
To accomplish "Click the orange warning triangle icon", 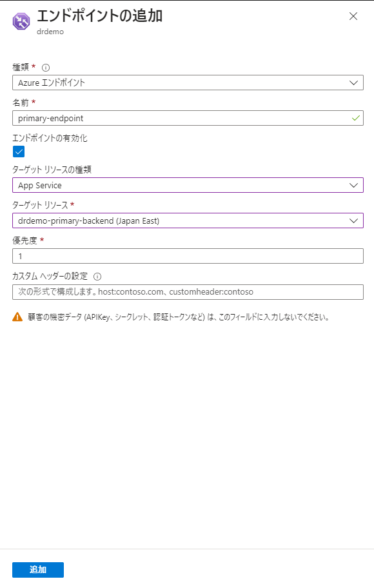I will pyautogui.click(x=17, y=317).
